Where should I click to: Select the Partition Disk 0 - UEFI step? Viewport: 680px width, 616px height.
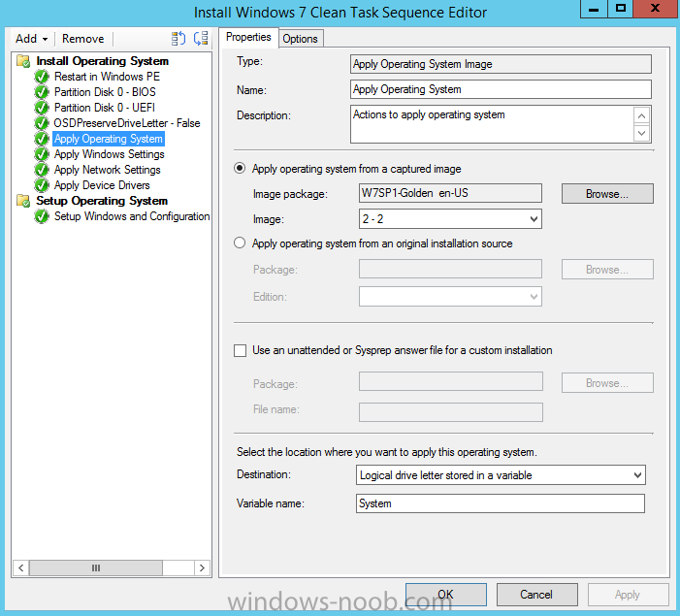click(x=105, y=108)
